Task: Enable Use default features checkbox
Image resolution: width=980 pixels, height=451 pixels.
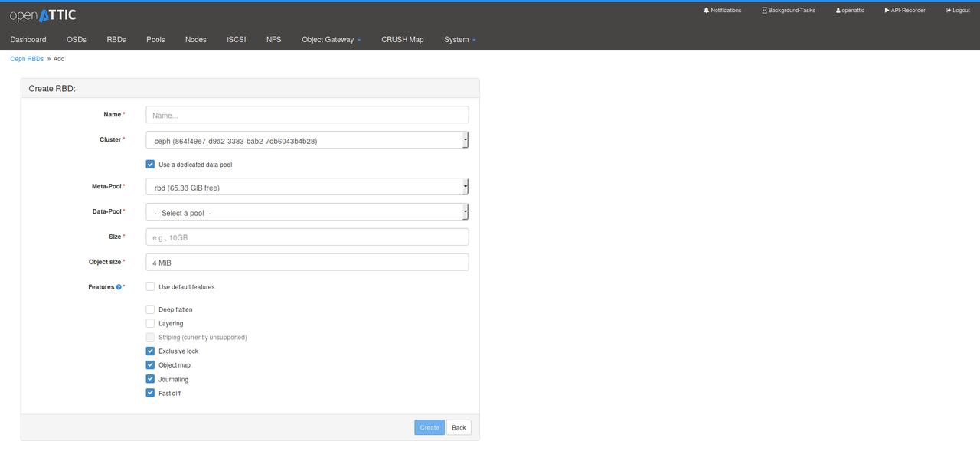Action: point(150,286)
